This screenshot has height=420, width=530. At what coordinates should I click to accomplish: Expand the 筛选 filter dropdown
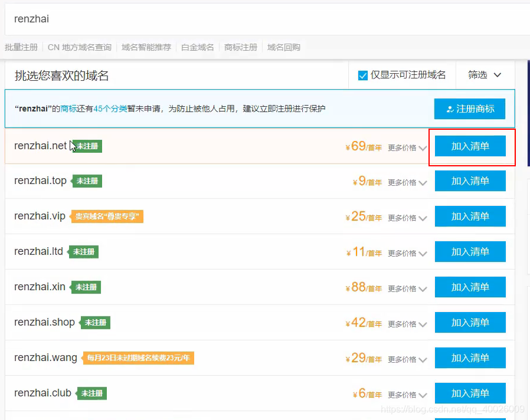pos(485,75)
